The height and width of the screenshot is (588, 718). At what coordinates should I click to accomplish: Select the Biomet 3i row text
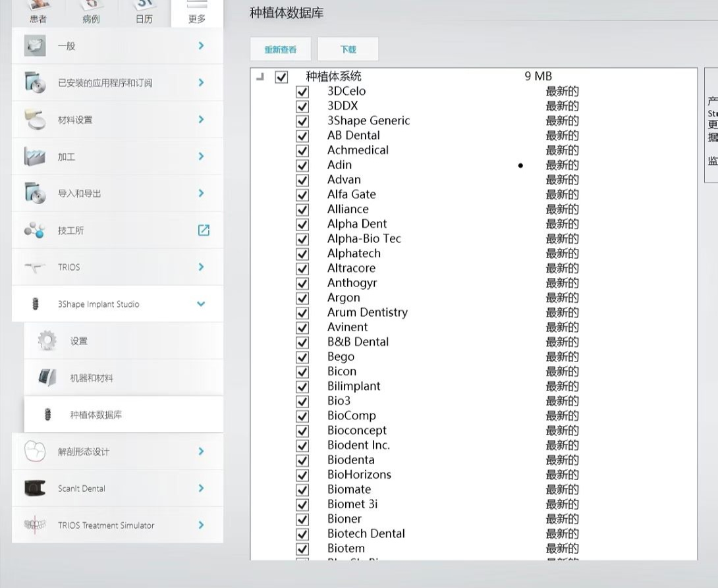coord(352,504)
